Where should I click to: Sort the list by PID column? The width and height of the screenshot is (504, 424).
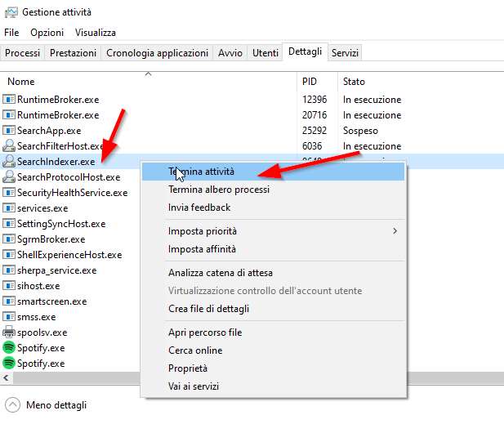[310, 82]
